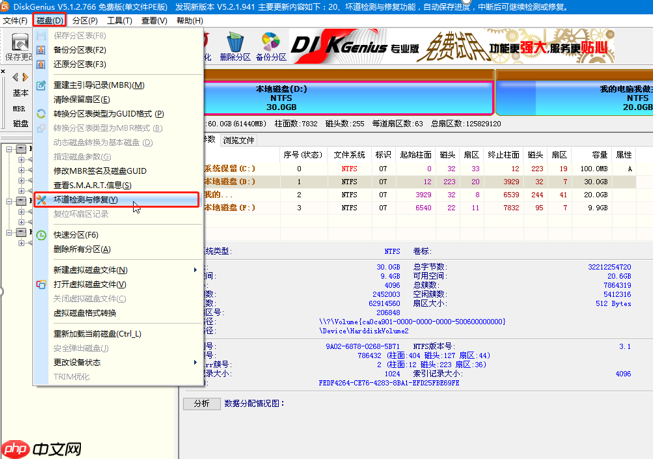The image size is (653, 459).
Task: Select the middle disk drive icon in tree
Action: coord(21,201)
